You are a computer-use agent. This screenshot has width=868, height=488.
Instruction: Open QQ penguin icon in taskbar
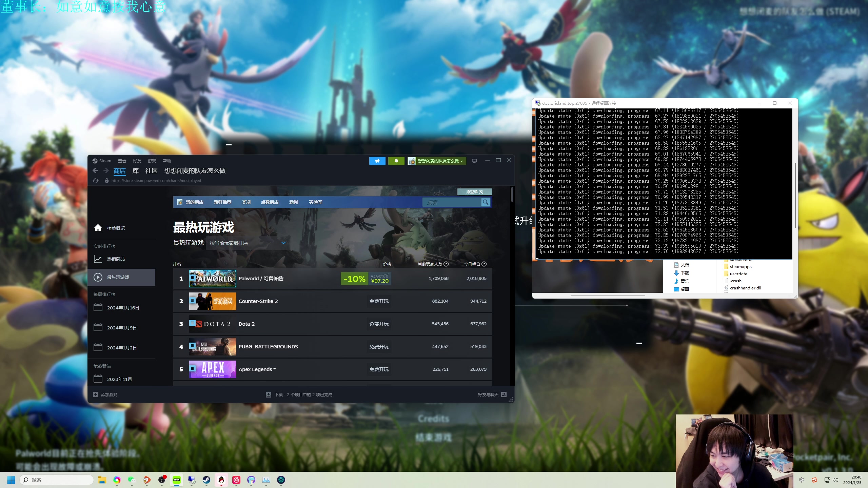click(221, 480)
